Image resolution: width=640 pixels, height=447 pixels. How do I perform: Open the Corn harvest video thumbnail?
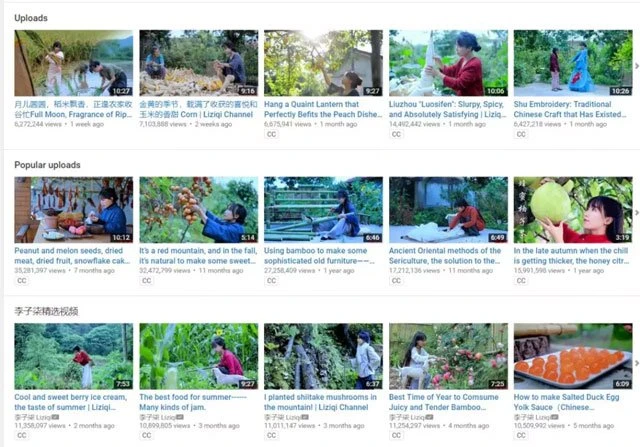pos(198,63)
